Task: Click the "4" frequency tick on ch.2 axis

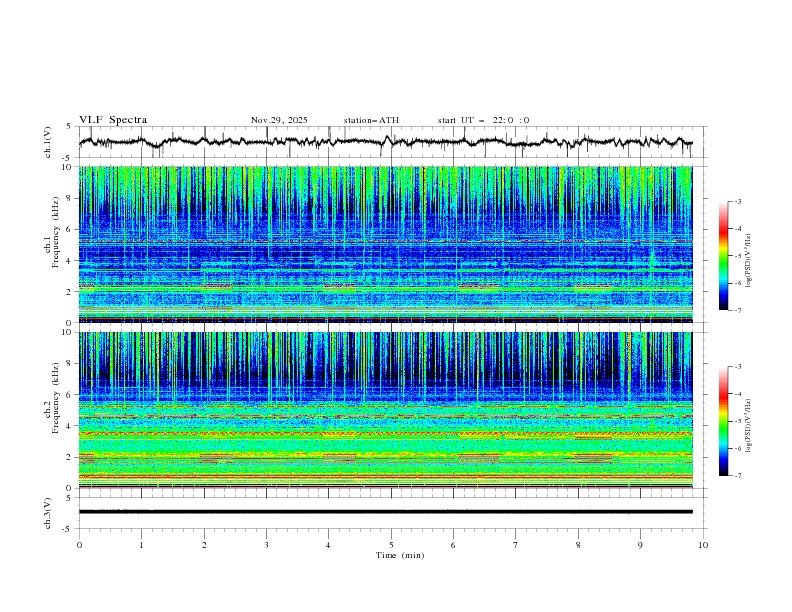Action: (71, 426)
